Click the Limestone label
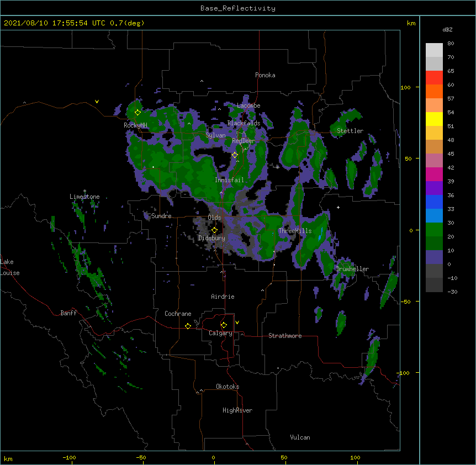 click(x=84, y=197)
